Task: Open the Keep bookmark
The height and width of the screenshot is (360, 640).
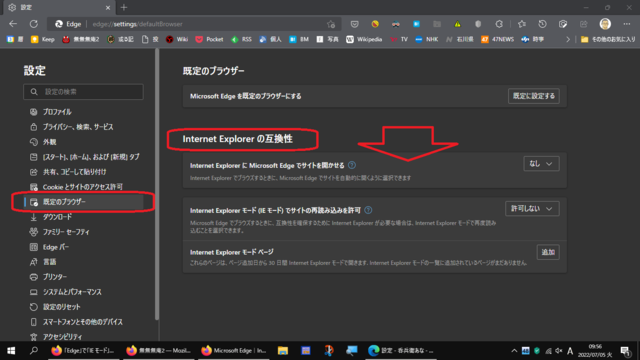Action: tap(43, 39)
